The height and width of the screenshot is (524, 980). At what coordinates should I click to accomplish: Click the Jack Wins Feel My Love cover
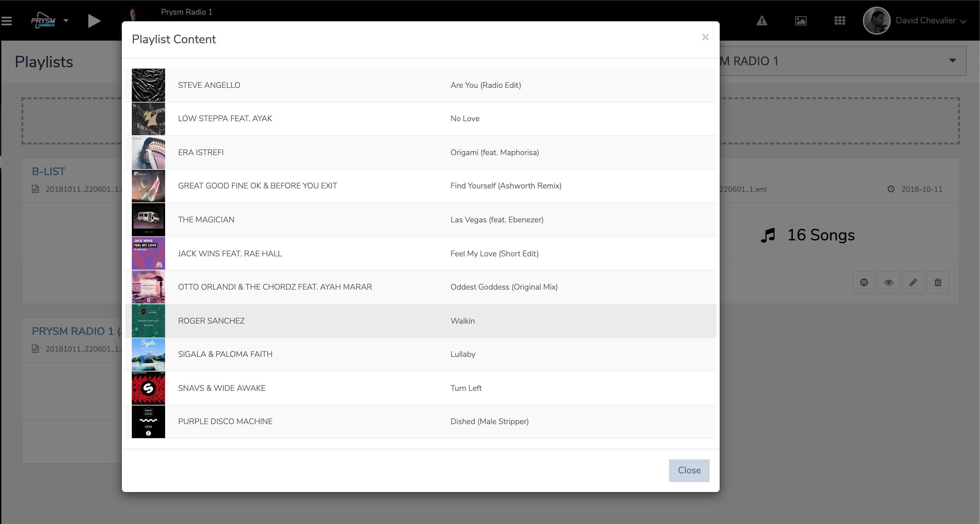coord(148,253)
